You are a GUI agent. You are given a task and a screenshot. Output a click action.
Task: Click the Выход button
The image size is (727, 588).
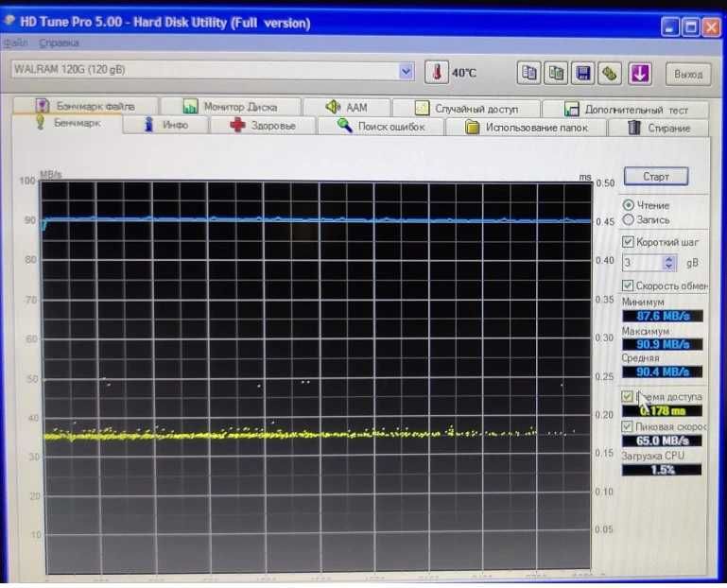click(x=688, y=74)
